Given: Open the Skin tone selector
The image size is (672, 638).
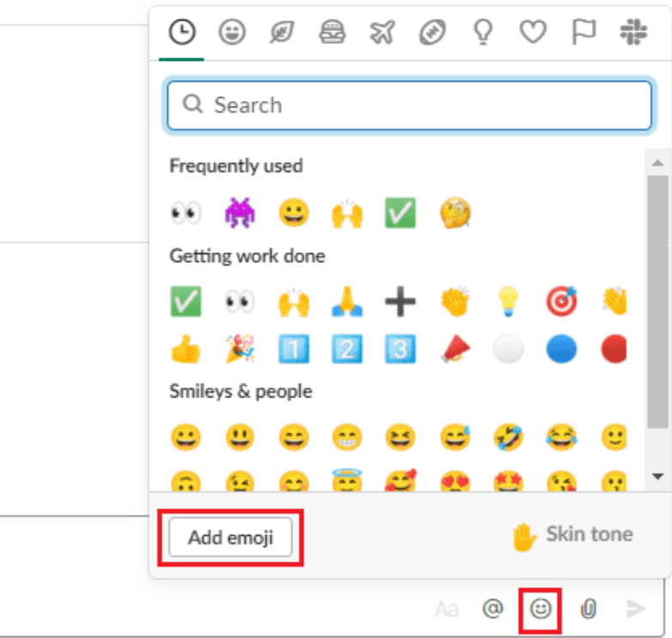Looking at the screenshot, I should [x=572, y=535].
